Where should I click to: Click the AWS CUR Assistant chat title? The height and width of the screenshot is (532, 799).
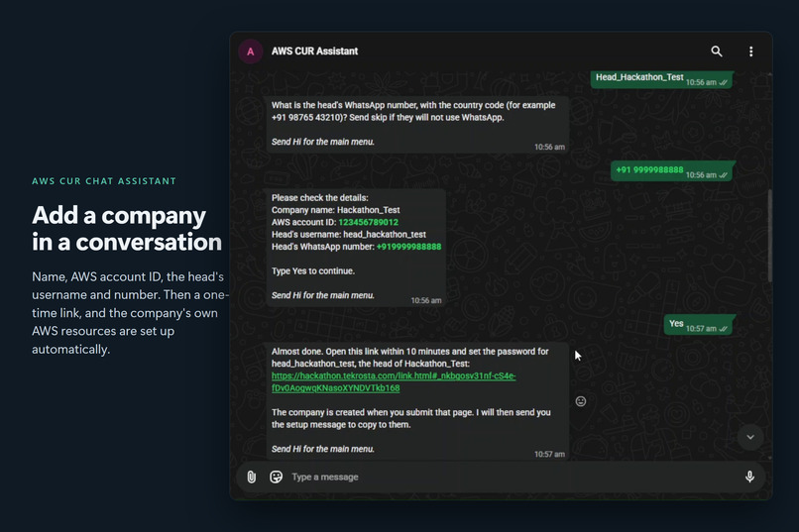(x=314, y=51)
